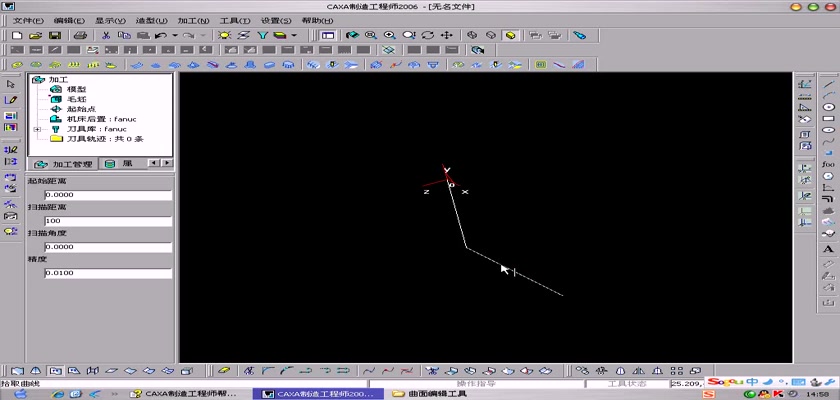Click the eraser icon on bottom toolbar
The image size is (840, 400).
[x=225, y=371]
